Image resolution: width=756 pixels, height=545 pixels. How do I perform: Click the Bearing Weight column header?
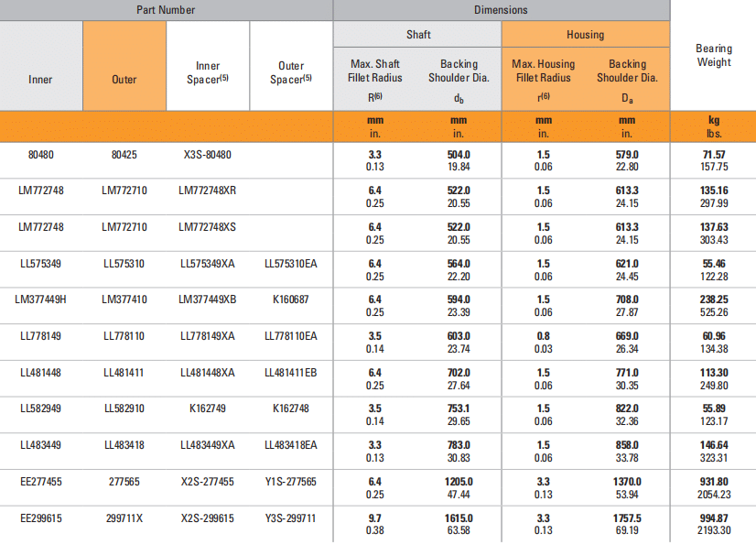713,55
